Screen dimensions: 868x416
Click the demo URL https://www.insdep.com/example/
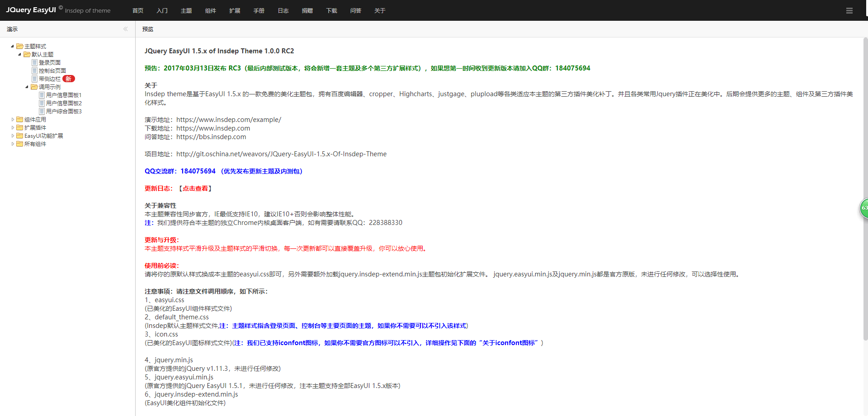229,120
